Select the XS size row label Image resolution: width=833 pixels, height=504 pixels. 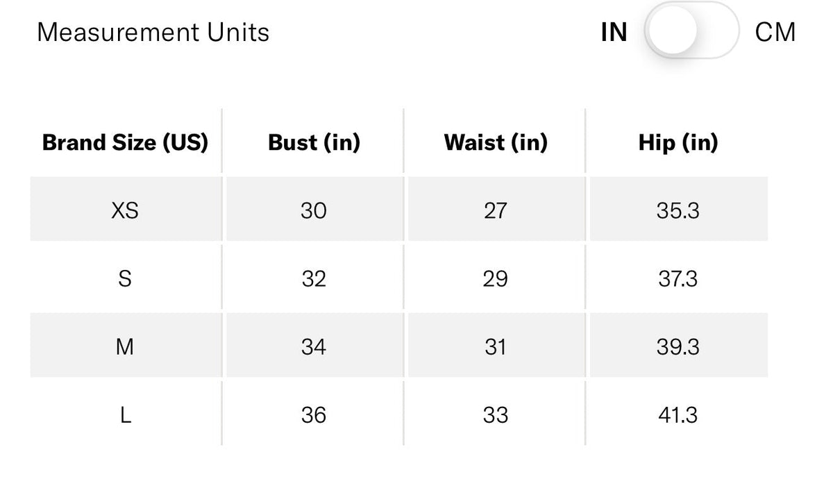pyautogui.click(x=125, y=210)
